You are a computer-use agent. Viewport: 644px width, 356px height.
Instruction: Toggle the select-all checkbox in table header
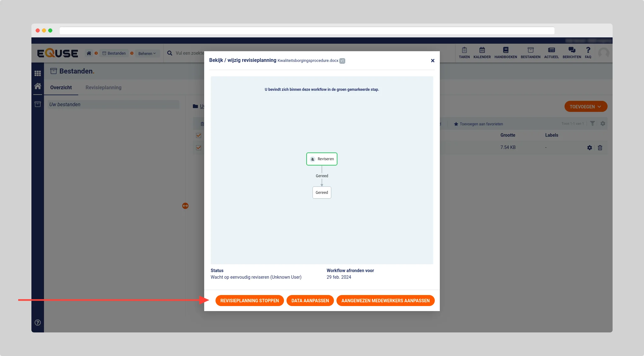(199, 135)
